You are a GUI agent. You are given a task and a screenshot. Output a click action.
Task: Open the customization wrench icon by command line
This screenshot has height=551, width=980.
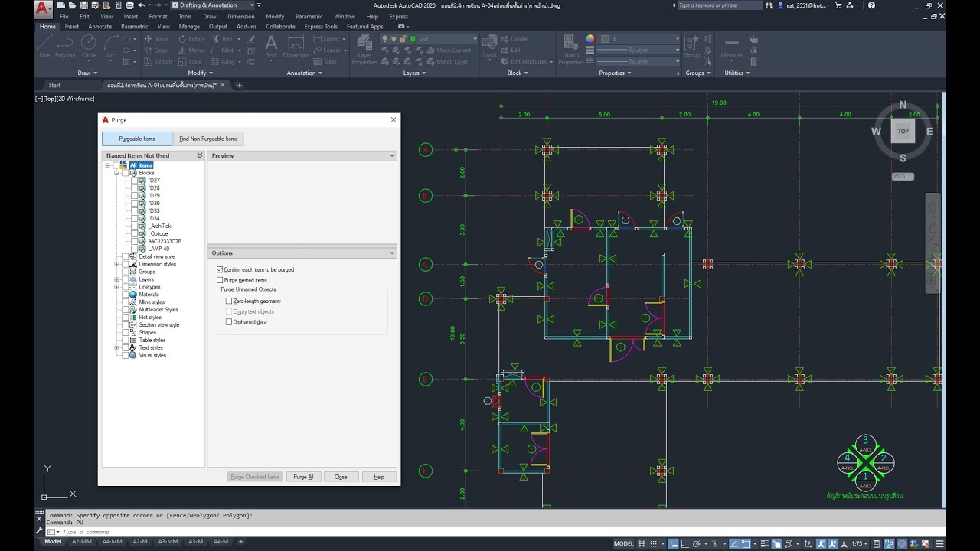(x=40, y=529)
